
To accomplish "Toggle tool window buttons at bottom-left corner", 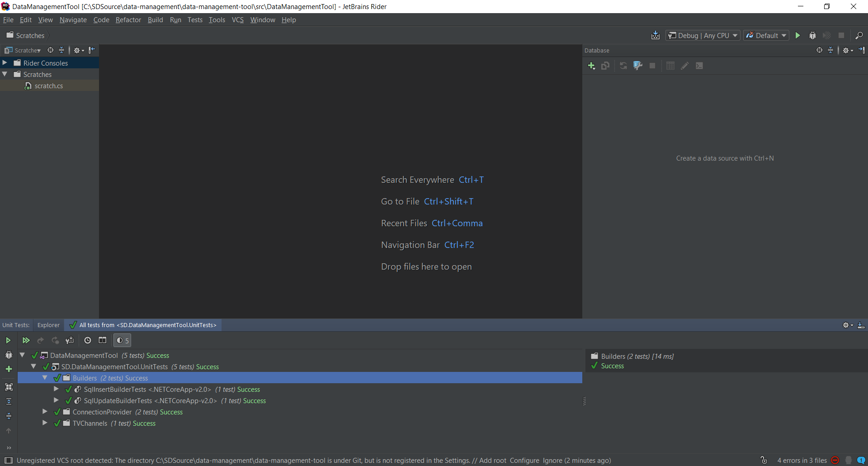I will point(8,461).
